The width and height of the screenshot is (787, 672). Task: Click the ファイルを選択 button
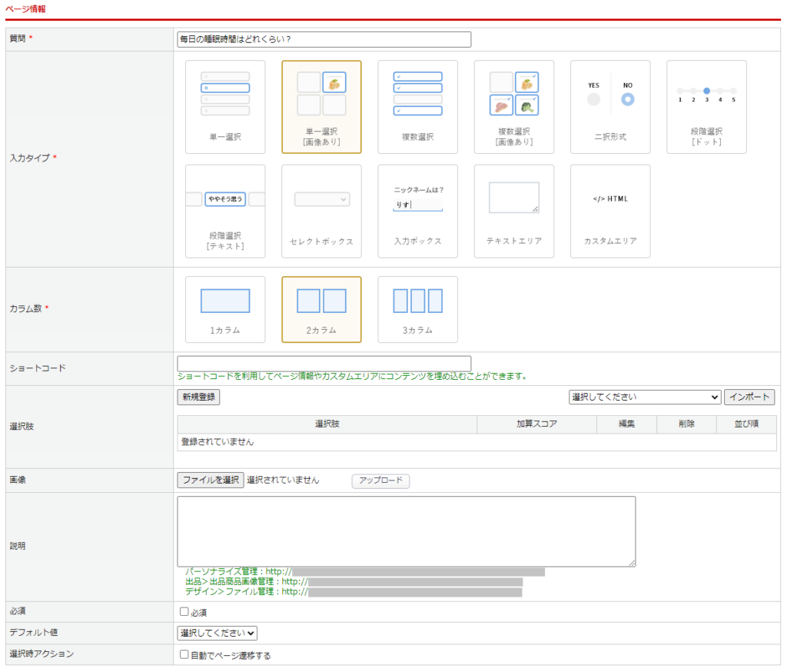coord(211,480)
